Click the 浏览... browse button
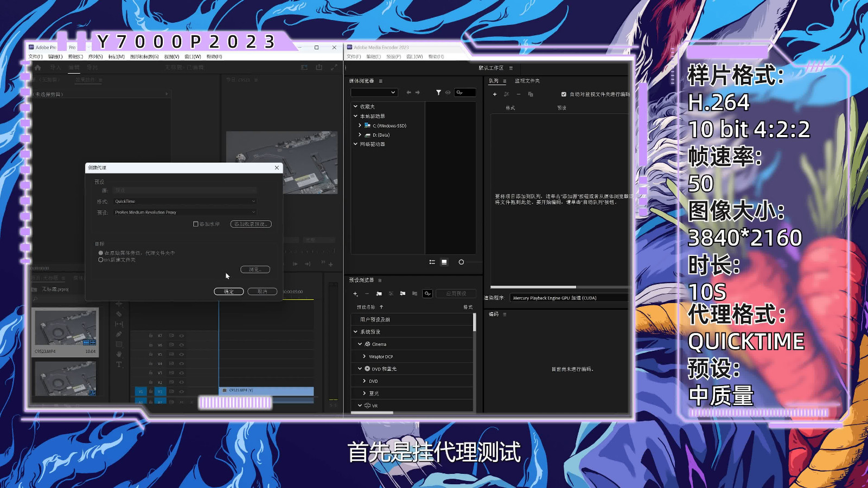 tap(255, 269)
